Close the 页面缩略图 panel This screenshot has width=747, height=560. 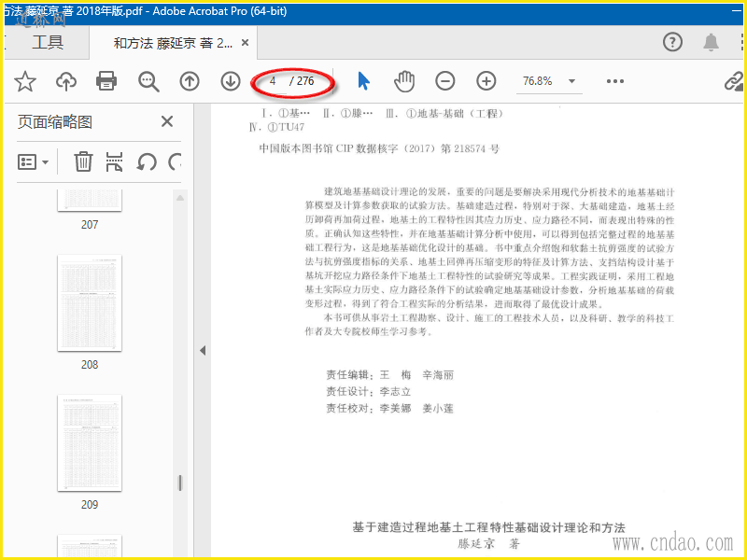tap(167, 121)
